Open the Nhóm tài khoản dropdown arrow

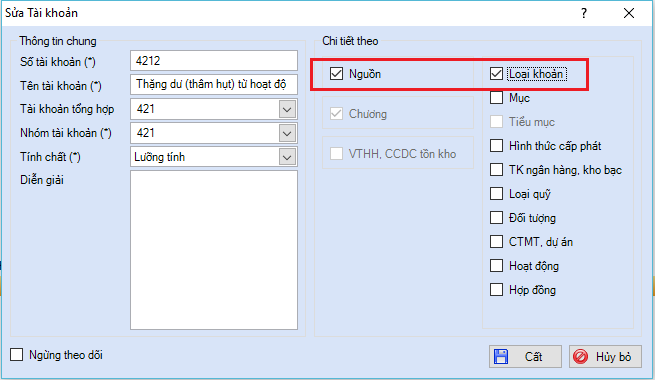pyautogui.click(x=287, y=133)
